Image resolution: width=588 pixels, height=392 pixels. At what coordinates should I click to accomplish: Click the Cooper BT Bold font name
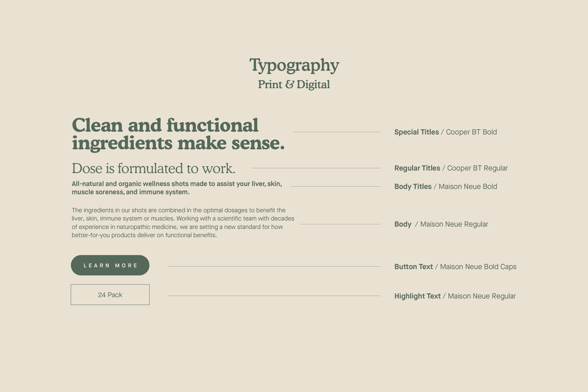(471, 132)
